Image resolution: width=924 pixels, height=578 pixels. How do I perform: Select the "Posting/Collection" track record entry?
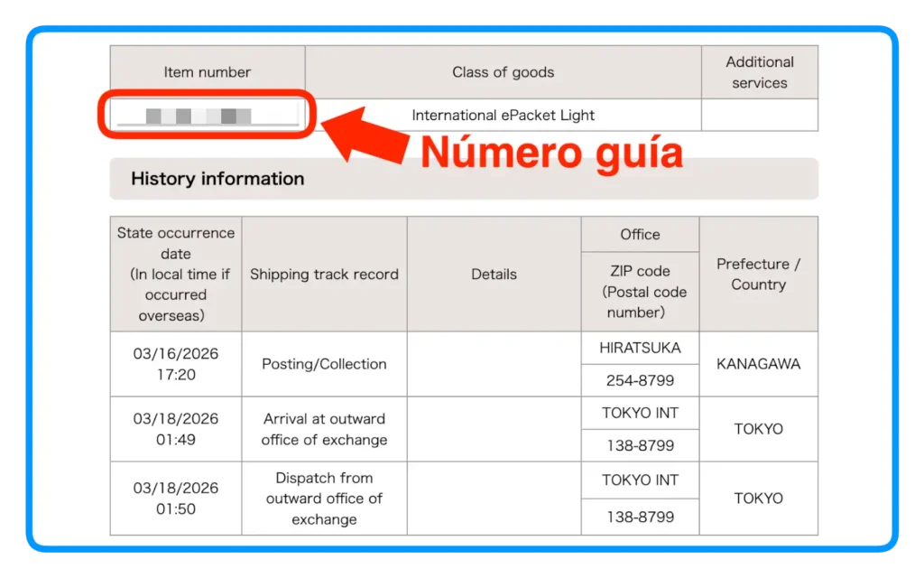[324, 364]
